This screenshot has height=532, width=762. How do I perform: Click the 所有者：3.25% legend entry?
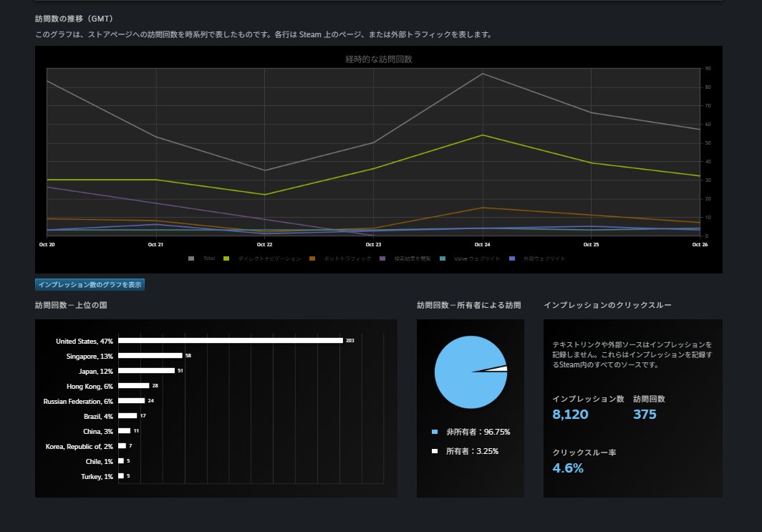[x=465, y=451]
